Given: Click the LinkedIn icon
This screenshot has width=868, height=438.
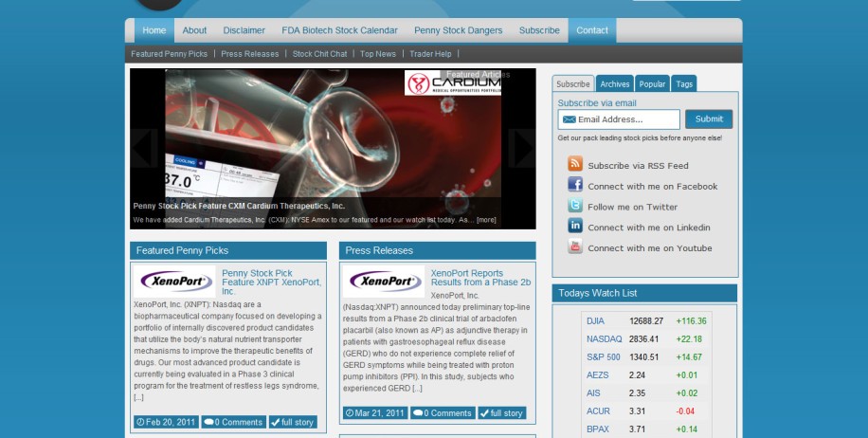Looking at the screenshot, I should 574,226.
